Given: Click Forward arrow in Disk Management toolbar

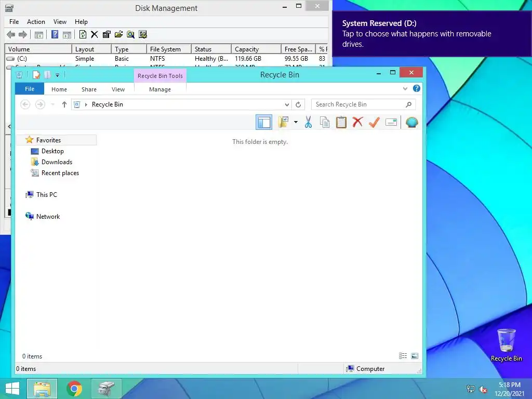Looking at the screenshot, I should [x=23, y=34].
